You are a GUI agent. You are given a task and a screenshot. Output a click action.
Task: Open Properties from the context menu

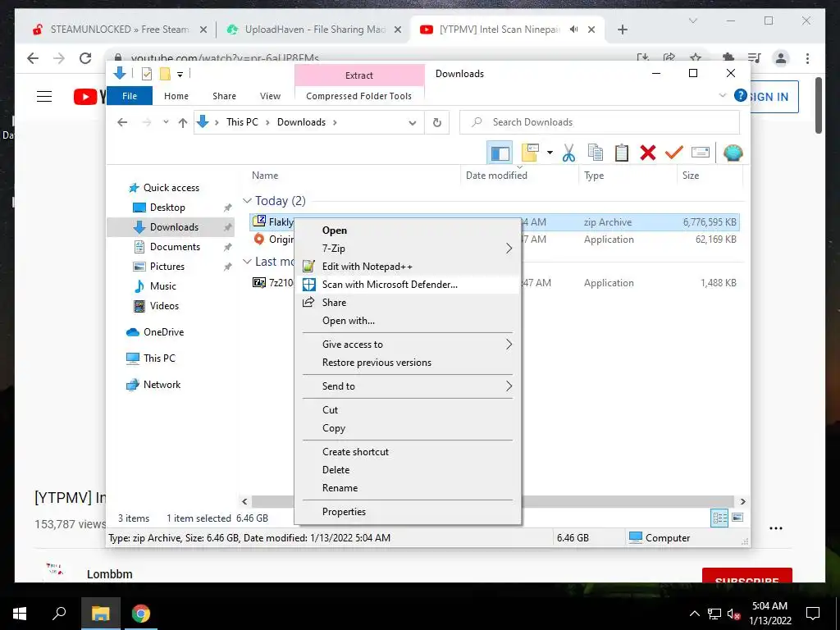407,512
